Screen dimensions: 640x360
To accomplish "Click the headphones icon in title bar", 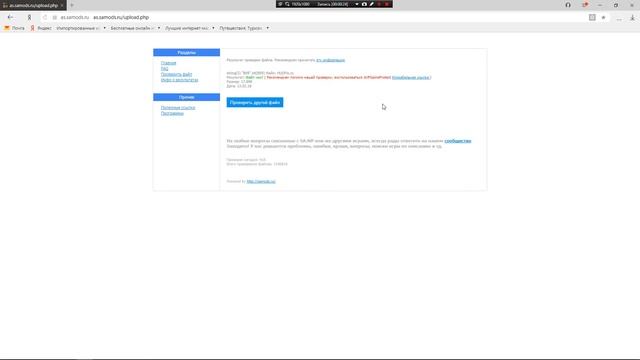I will [568, 5].
